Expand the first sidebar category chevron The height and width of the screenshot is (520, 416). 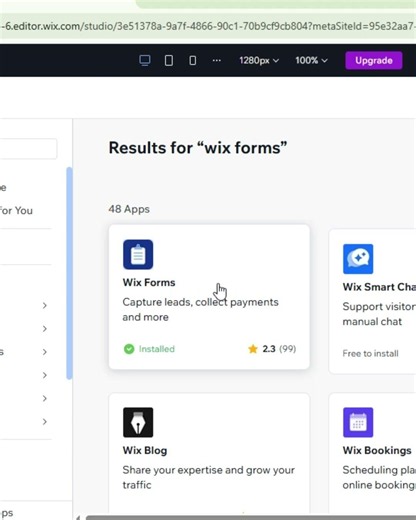tap(45, 305)
